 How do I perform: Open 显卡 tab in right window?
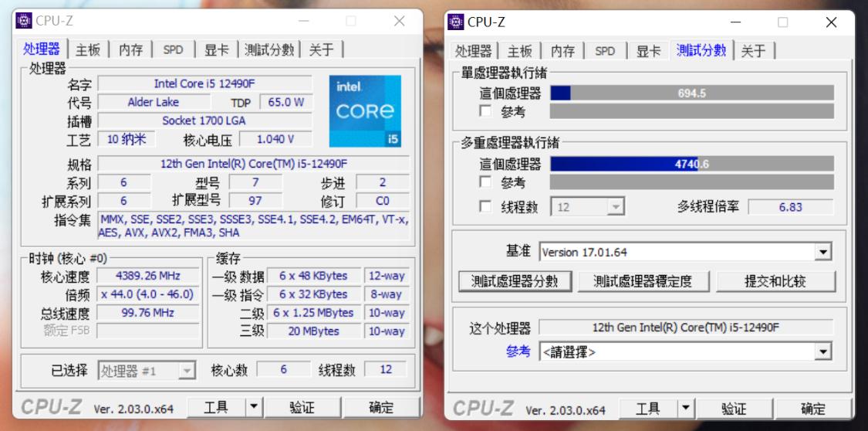click(x=648, y=51)
